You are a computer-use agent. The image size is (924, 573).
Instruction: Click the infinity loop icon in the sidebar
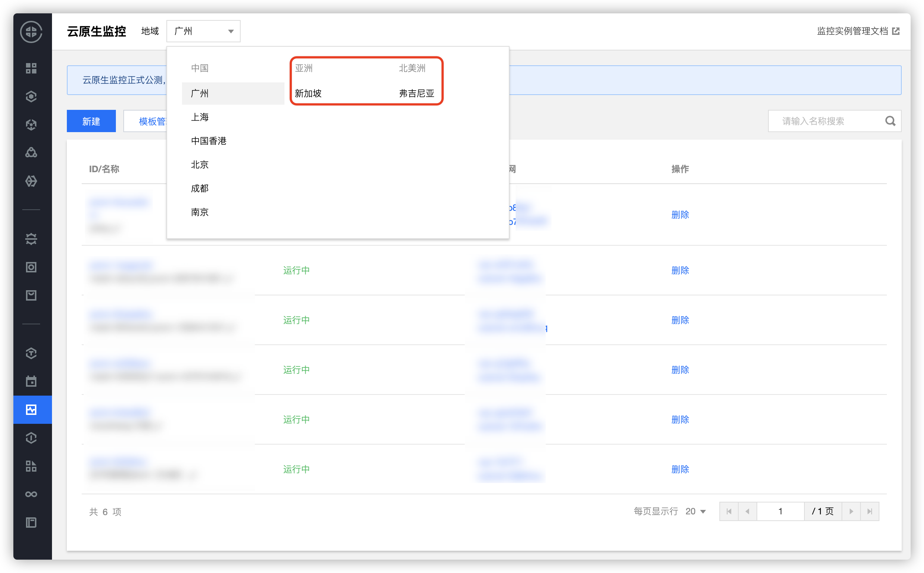(31, 494)
